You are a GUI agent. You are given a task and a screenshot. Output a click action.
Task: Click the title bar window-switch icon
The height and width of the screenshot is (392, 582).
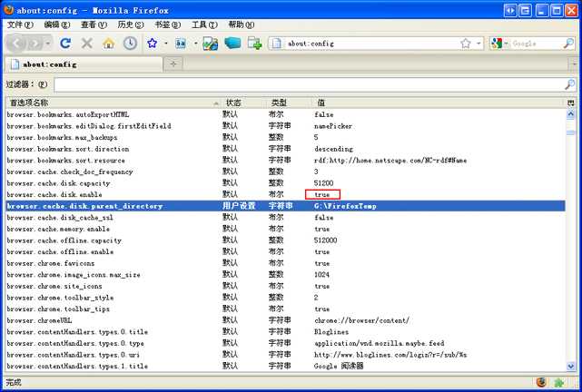(x=525, y=10)
